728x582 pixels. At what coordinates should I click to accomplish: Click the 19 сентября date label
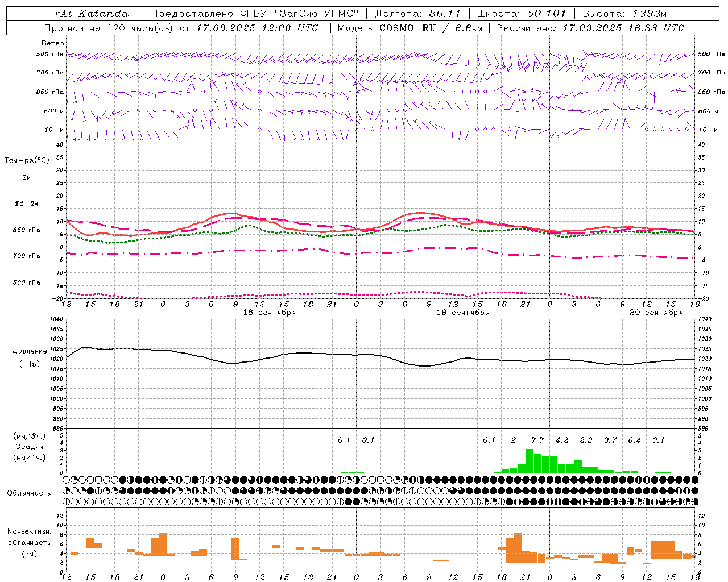click(462, 313)
